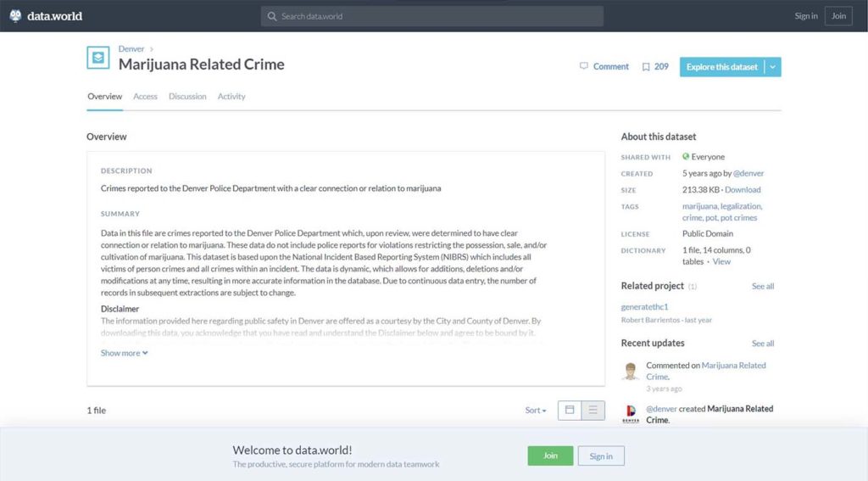Open the Discussion tab
The image size is (868, 481).
pyautogui.click(x=187, y=97)
